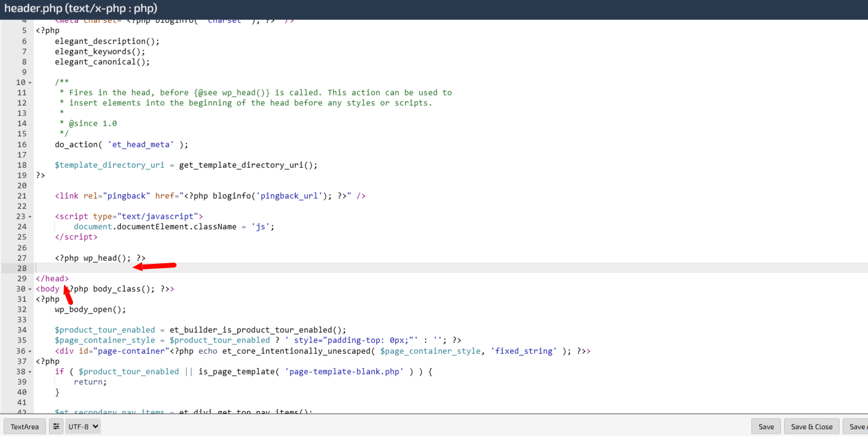Click line number 32 in gutter
Viewport: 868px width, 436px height.
(x=22, y=309)
